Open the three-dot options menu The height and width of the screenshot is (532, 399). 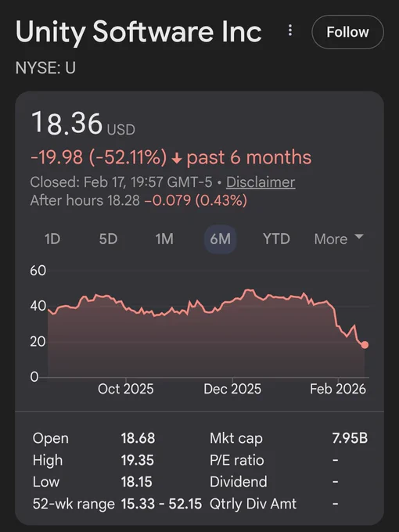[x=290, y=31]
